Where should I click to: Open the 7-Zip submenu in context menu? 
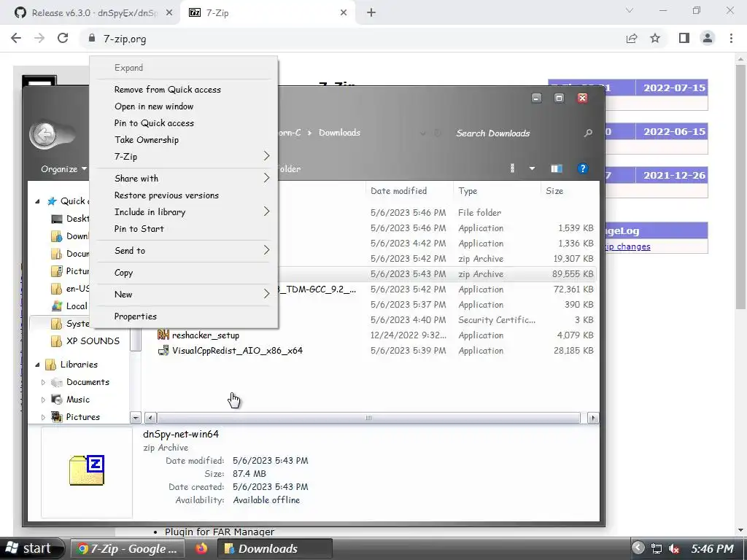(x=184, y=156)
